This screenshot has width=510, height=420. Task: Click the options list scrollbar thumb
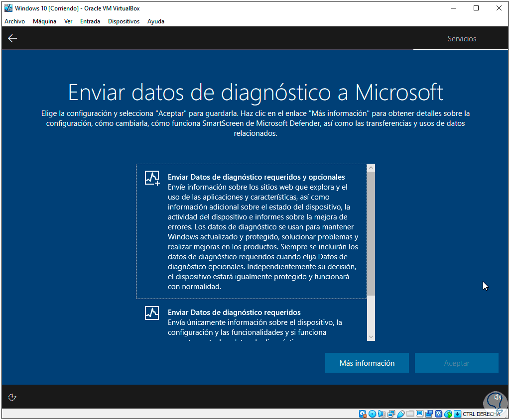point(371,233)
